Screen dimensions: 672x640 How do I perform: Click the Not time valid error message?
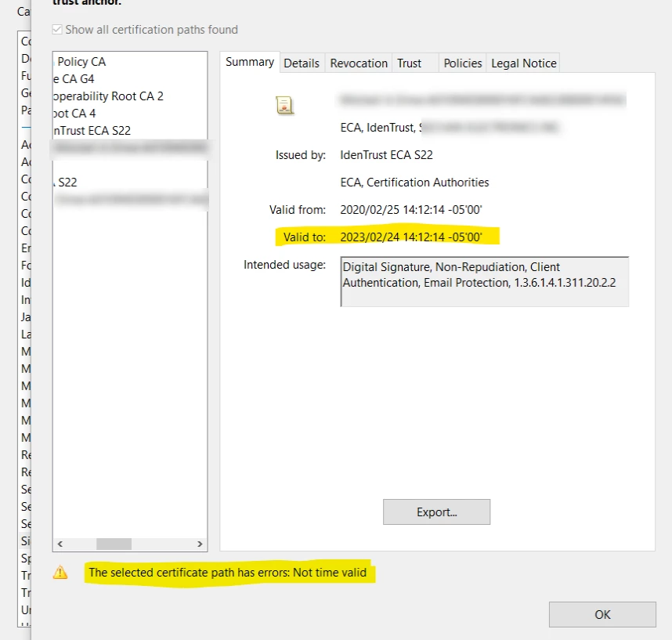[228, 573]
